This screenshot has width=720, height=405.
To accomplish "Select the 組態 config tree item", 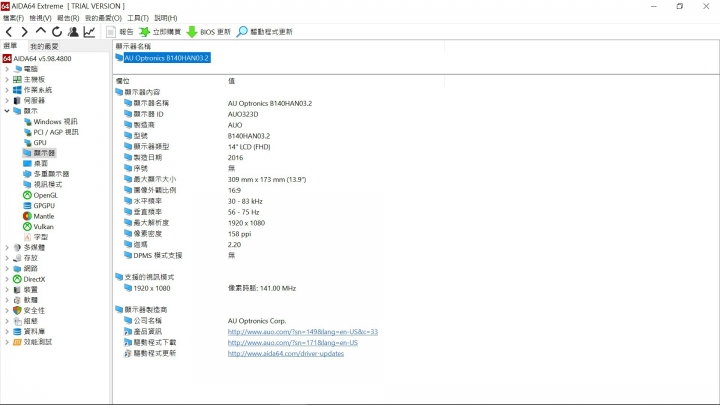I will click(x=26, y=321).
